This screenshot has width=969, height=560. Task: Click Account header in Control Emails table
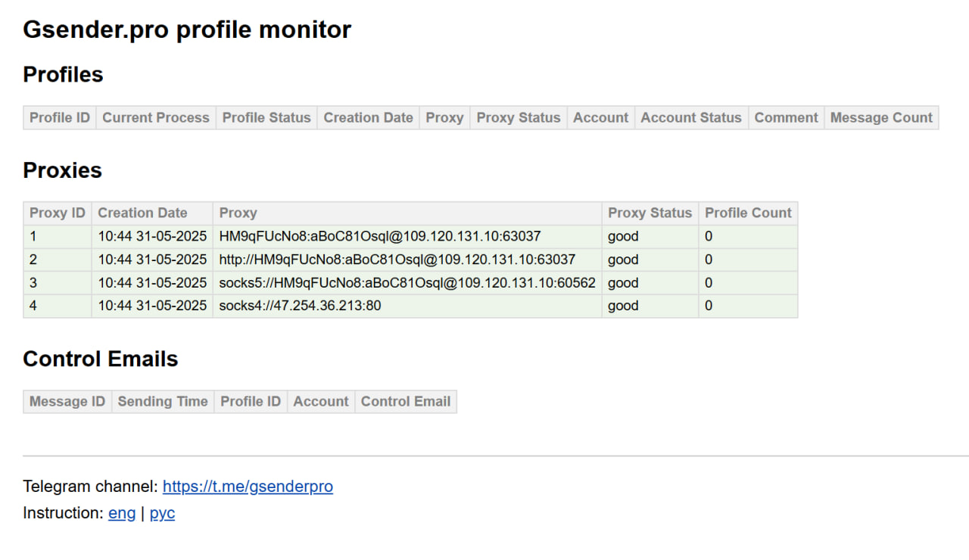[x=321, y=401]
